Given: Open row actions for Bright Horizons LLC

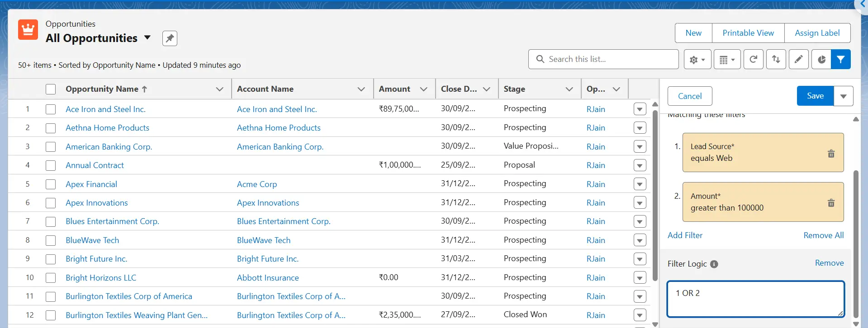Looking at the screenshot, I should [640, 278].
